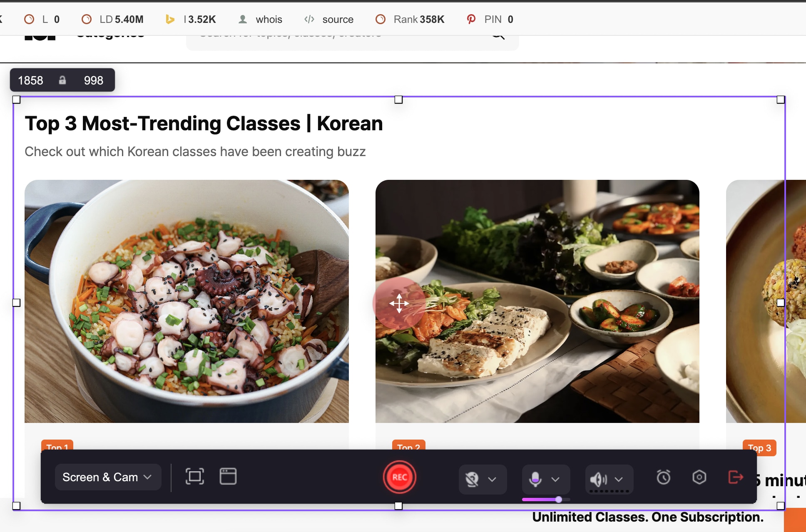
Task: Open the Korean table spread class thumbnail
Action: (537, 301)
